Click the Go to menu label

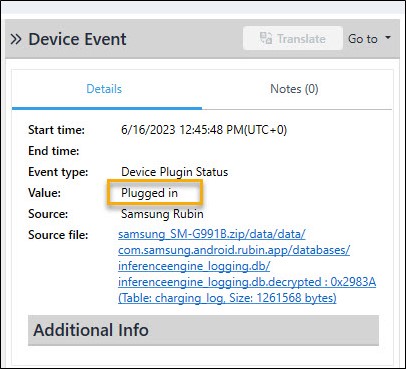363,39
